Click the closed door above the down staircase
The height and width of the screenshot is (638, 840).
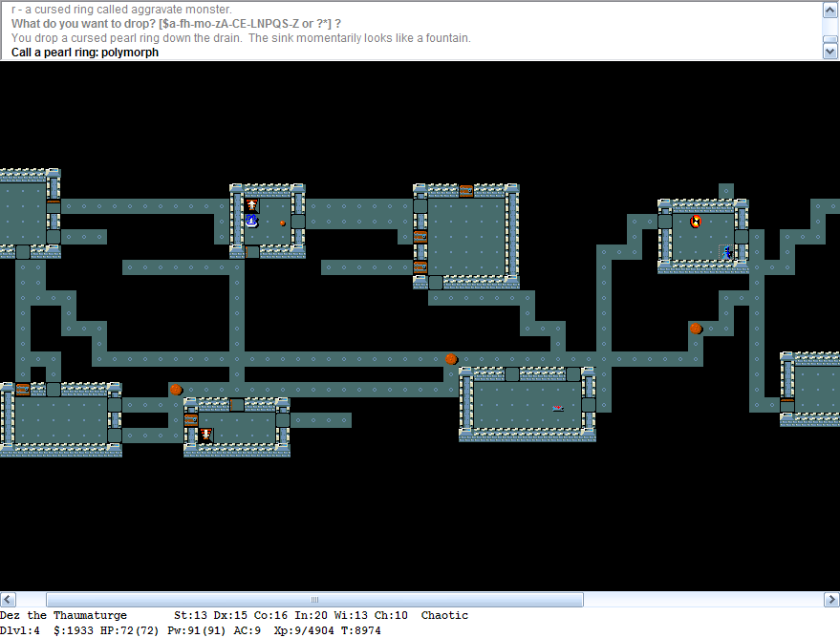pos(191,419)
